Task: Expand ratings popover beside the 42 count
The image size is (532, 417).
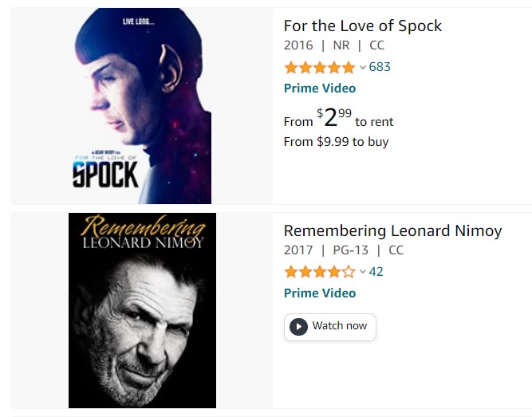Action: tap(363, 273)
